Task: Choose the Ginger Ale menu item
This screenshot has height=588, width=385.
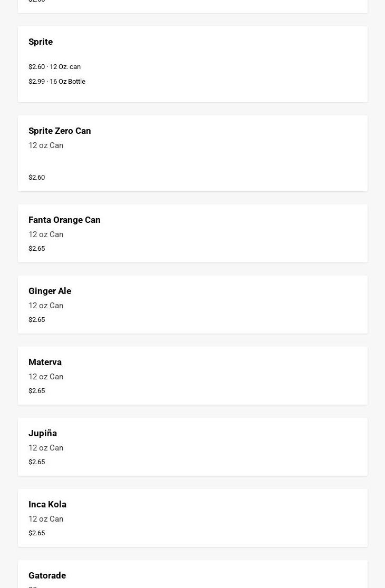Action: (x=50, y=291)
